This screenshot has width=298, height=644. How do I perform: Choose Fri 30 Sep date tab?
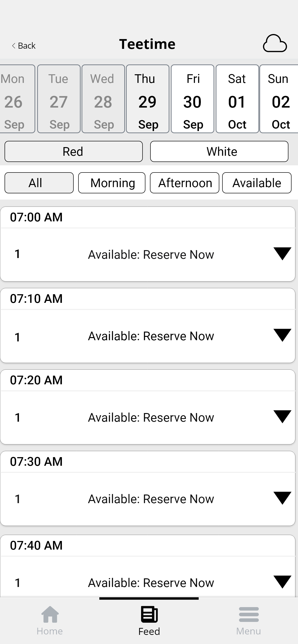click(x=193, y=99)
